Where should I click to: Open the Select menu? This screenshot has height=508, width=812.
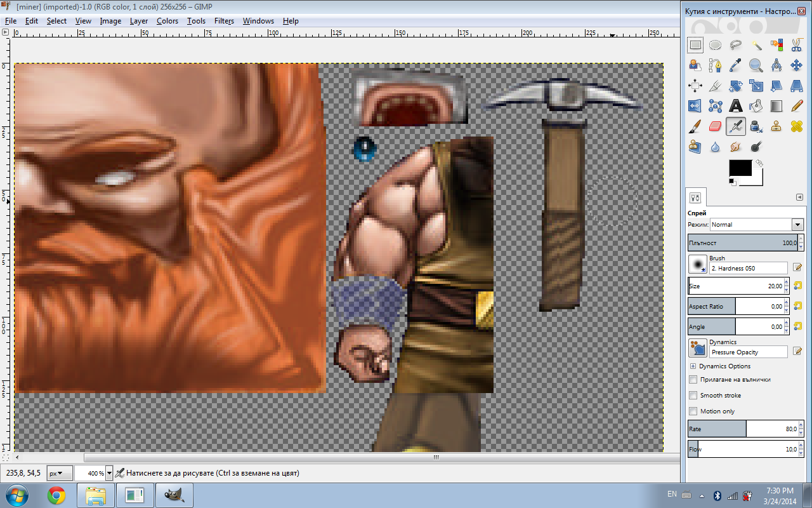[x=56, y=21]
